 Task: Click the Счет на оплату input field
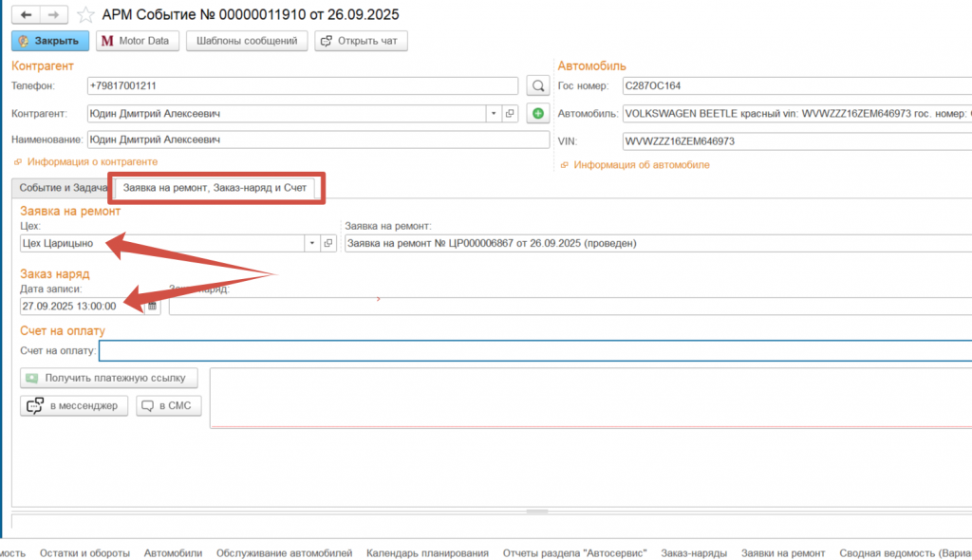532,351
